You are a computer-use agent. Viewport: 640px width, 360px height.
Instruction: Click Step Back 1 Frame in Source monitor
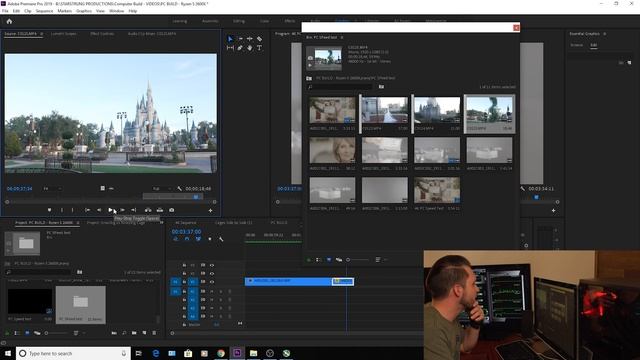pyautogui.click(x=99, y=210)
